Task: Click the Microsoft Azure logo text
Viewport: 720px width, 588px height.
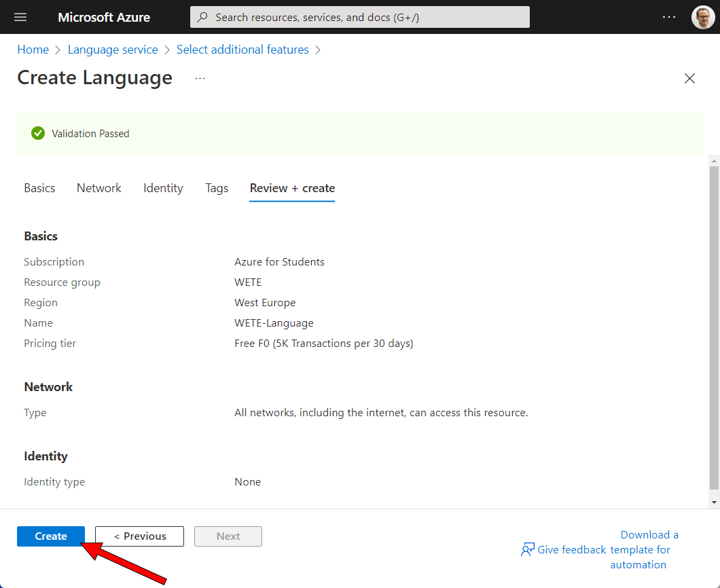Action: (104, 17)
